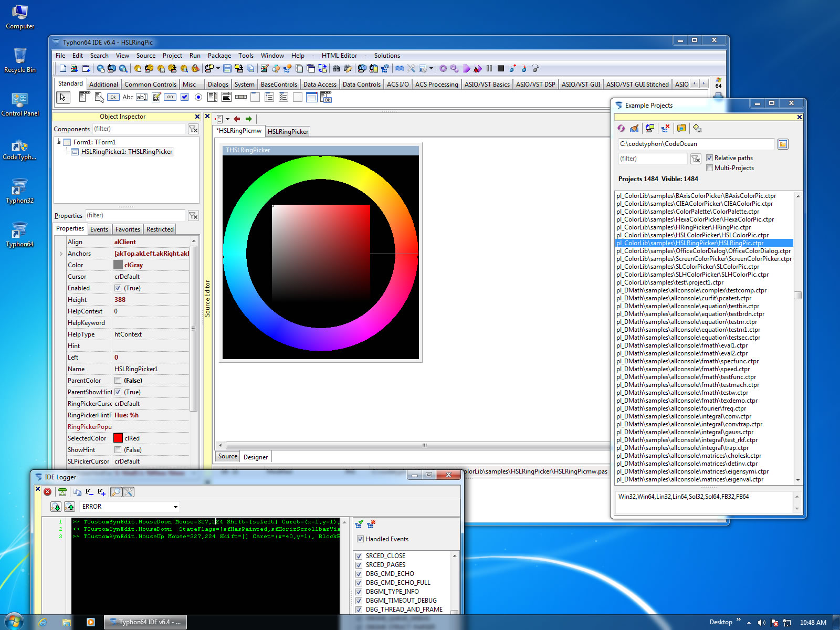840x630 pixels.
Task: Switch to the Source tab below the editor
Action: pos(228,457)
